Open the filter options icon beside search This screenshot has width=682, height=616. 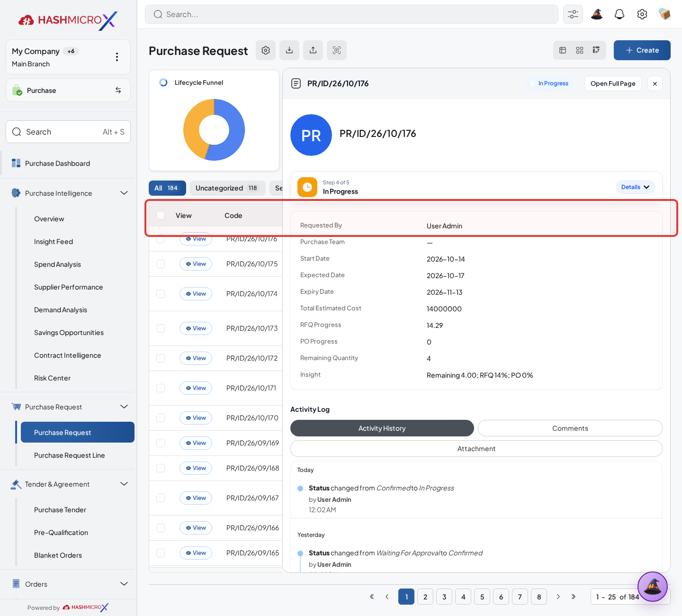(x=573, y=14)
